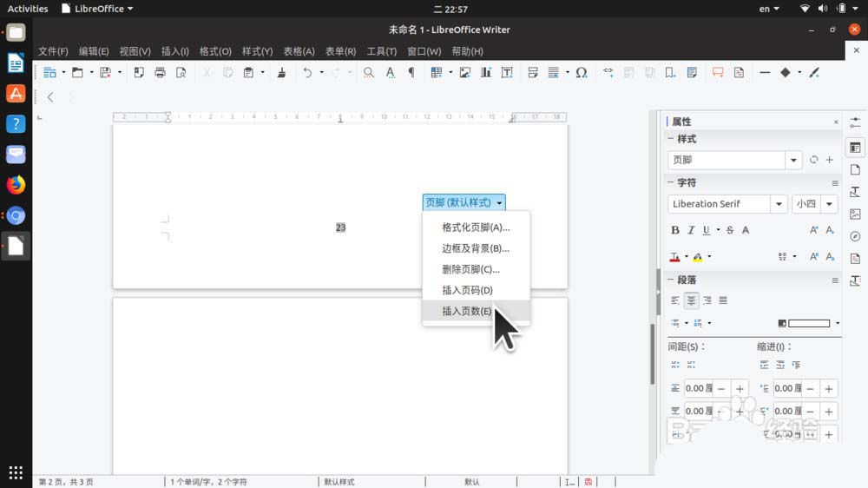This screenshot has height=488, width=868.
Task: Open the paragraph style dropdown 页脚
Action: click(x=793, y=160)
